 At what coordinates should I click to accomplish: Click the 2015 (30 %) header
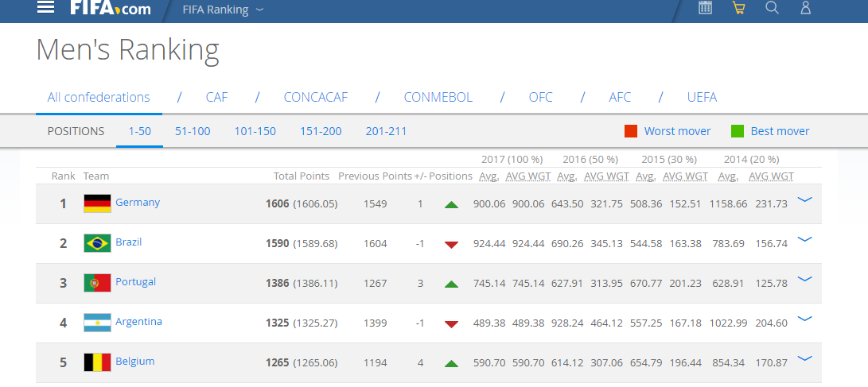tap(669, 160)
